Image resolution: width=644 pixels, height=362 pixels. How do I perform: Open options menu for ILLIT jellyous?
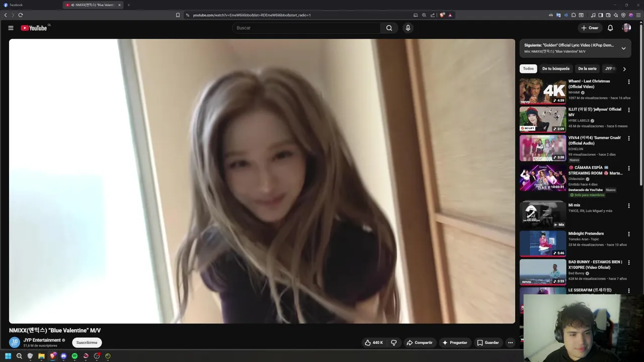[628, 110]
